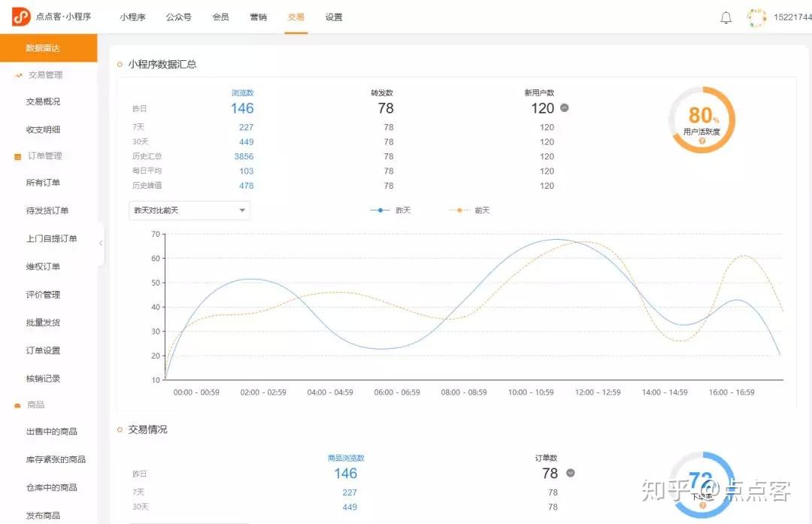
Task: Open 待发货订单 in the sidebar
Action: coord(47,211)
